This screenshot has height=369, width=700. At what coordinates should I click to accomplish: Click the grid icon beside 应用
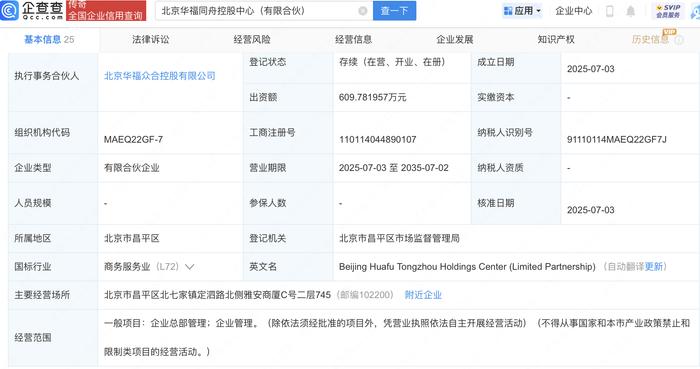click(x=508, y=11)
